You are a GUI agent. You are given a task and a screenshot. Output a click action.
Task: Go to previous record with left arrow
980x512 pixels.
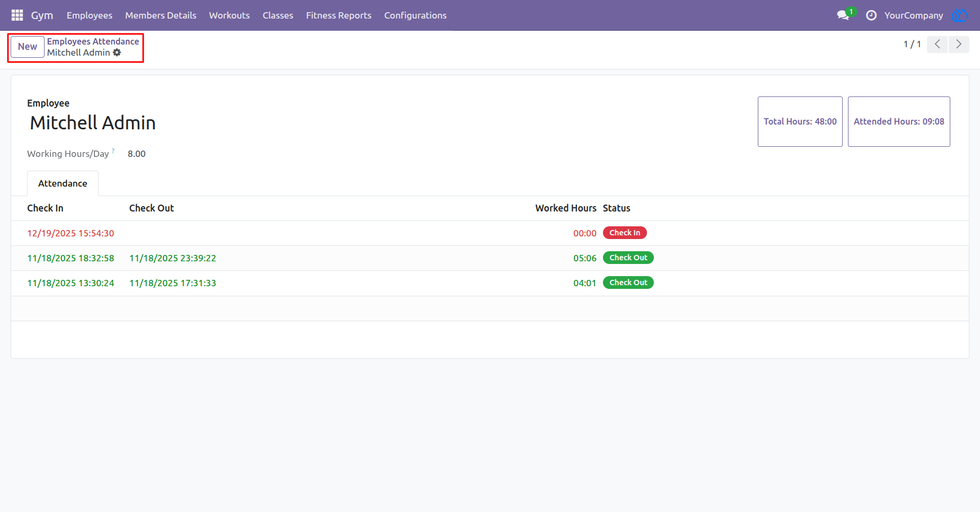[938, 45]
